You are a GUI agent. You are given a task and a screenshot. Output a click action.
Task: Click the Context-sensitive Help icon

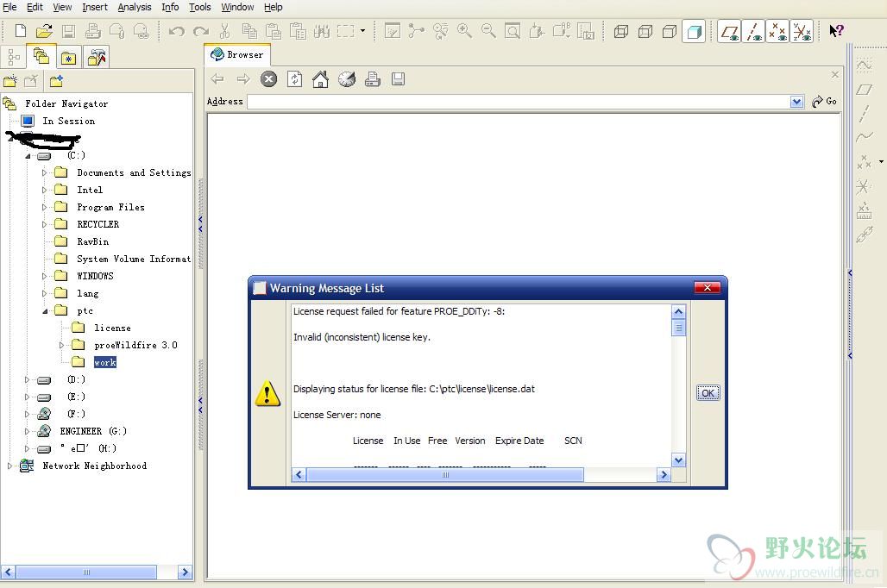(x=836, y=31)
